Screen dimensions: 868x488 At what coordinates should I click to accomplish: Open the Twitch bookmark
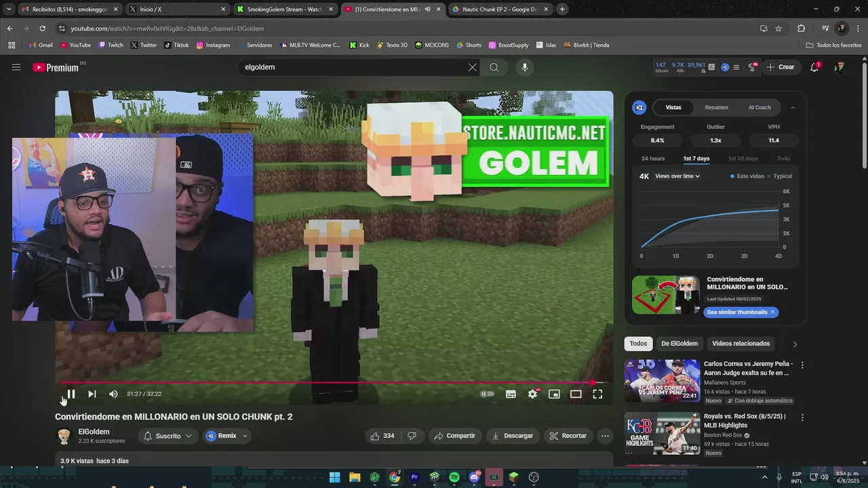[x=111, y=45]
